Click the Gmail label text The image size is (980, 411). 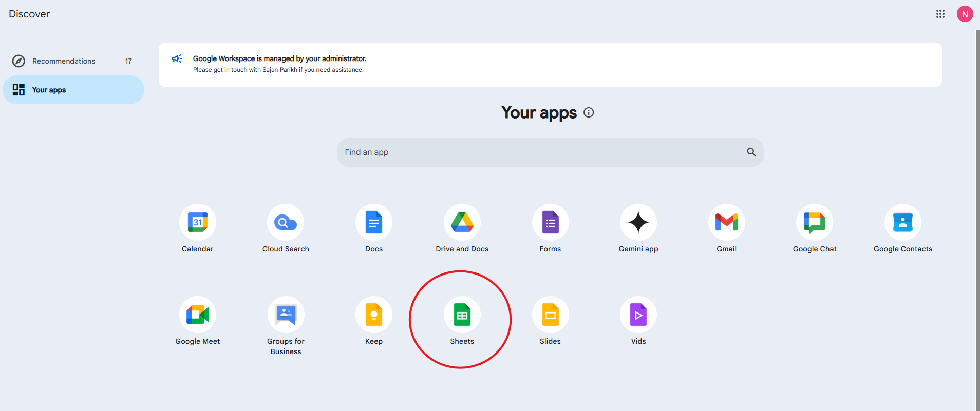click(727, 249)
